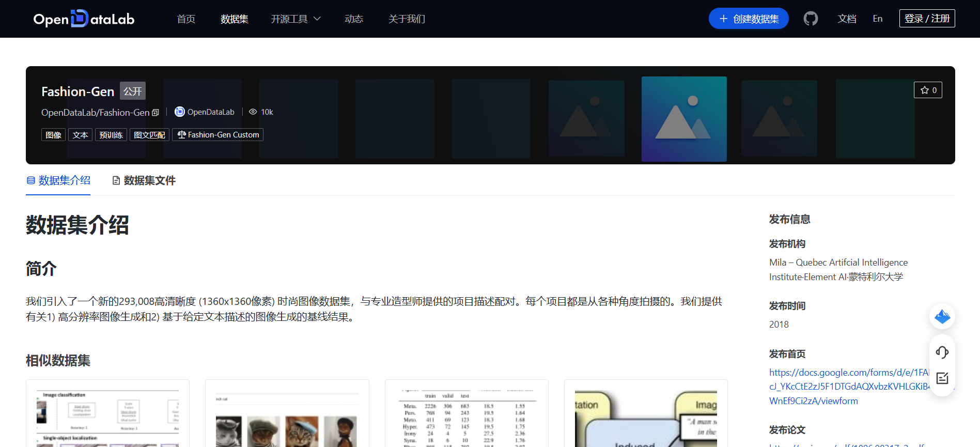Switch to the 数据集文件 tab
The width and height of the screenshot is (980, 447).
click(x=144, y=180)
